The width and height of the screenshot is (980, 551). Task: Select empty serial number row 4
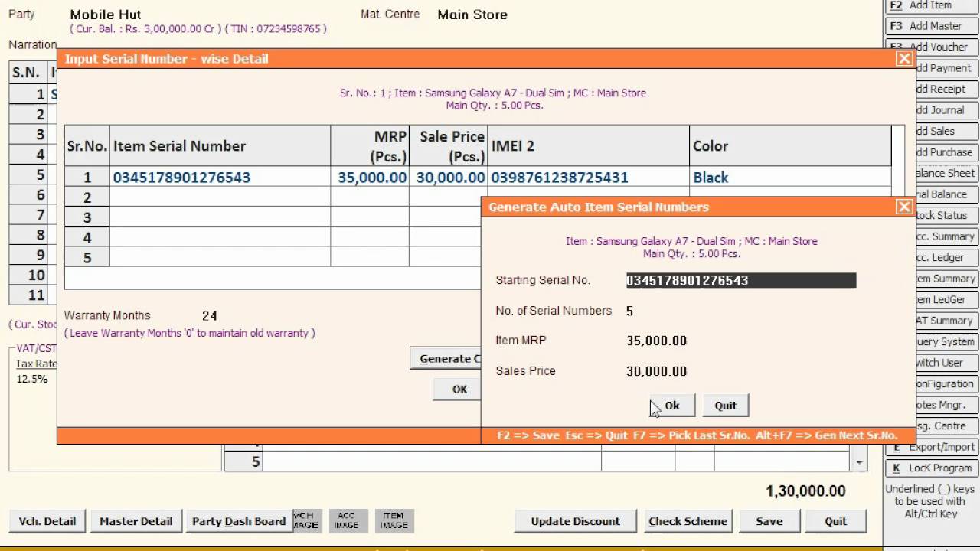click(x=220, y=236)
